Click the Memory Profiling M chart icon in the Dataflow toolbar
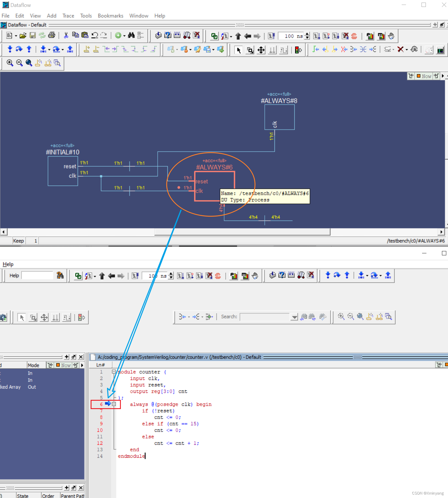Screen dimensions: 448x498 click(x=381, y=36)
